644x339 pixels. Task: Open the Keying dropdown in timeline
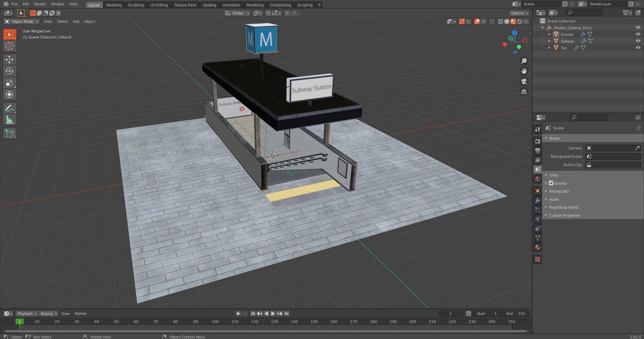click(49, 314)
